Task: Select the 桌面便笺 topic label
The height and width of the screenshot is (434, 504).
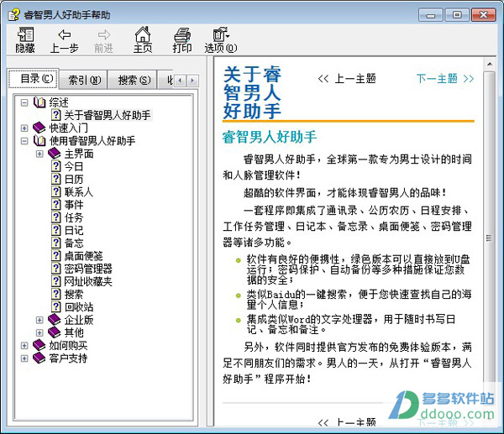Action: click(x=83, y=256)
